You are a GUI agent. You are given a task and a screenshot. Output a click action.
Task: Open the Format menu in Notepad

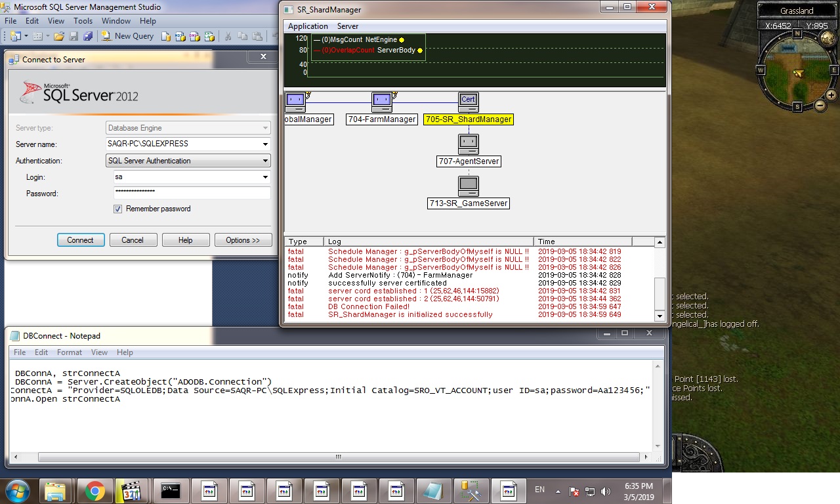tap(70, 352)
